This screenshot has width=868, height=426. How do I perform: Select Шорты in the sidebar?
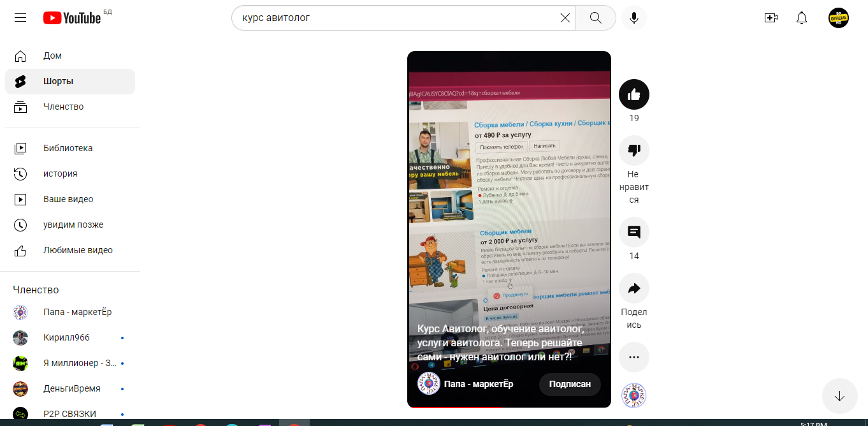(70, 82)
